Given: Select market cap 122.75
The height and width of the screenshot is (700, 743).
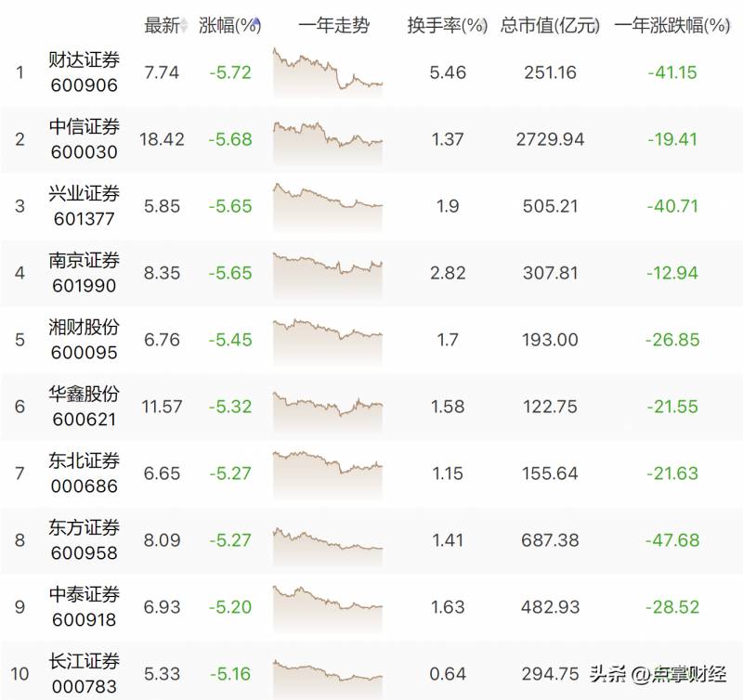Looking at the screenshot, I should pyautogui.click(x=550, y=407).
